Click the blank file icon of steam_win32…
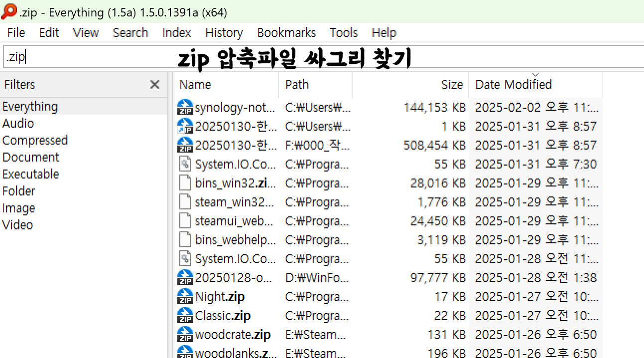 (185, 202)
